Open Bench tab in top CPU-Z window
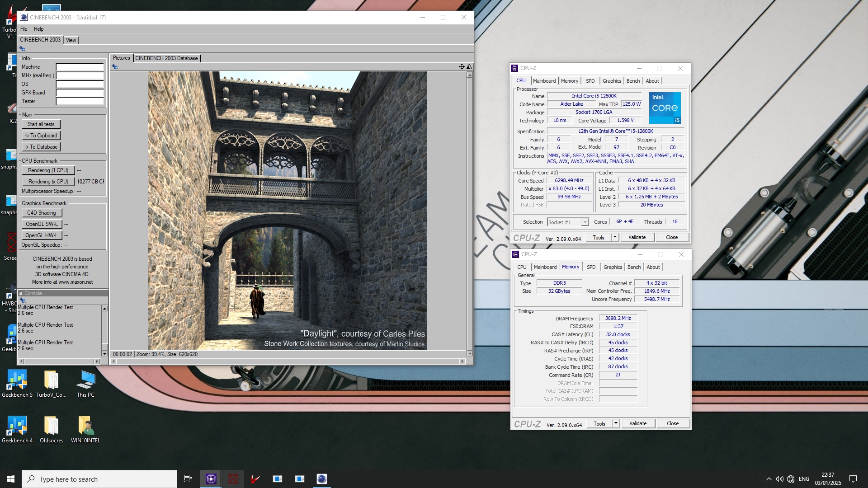The width and height of the screenshot is (868, 488). 633,81
